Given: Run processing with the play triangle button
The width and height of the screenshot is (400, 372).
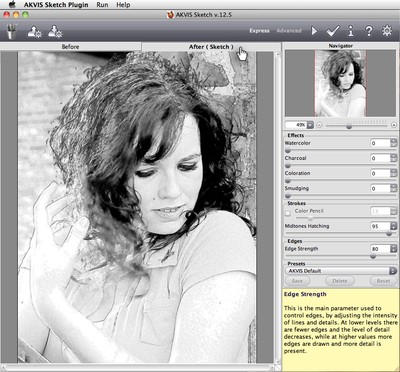Looking at the screenshot, I should 314,31.
